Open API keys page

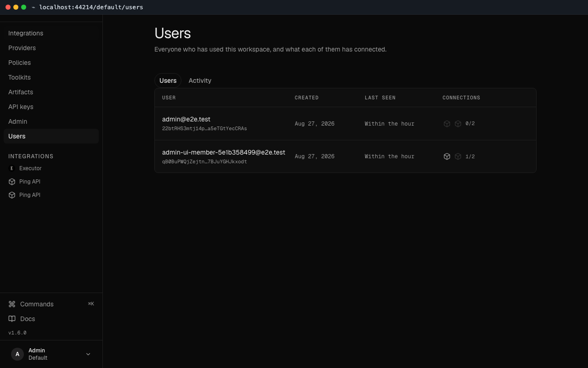(51, 107)
